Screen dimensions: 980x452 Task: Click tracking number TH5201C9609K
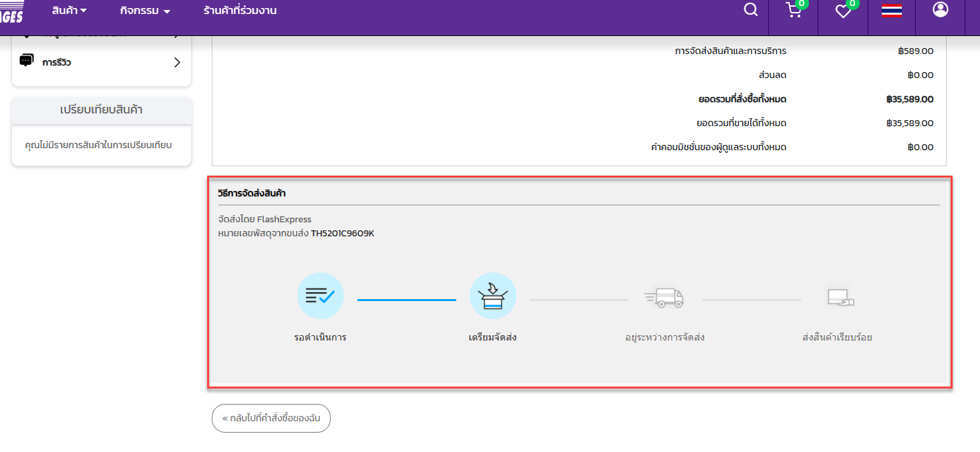click(x=343, y=233)
